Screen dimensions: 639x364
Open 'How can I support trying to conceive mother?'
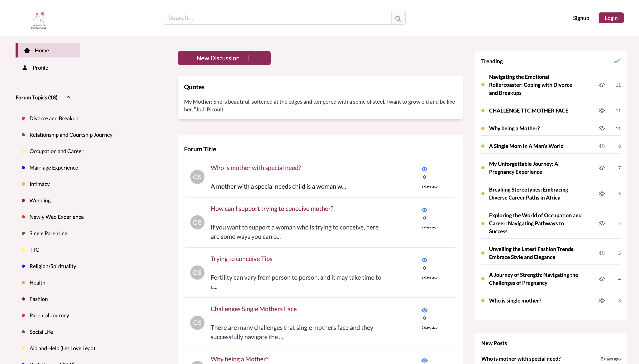[272, 208]
